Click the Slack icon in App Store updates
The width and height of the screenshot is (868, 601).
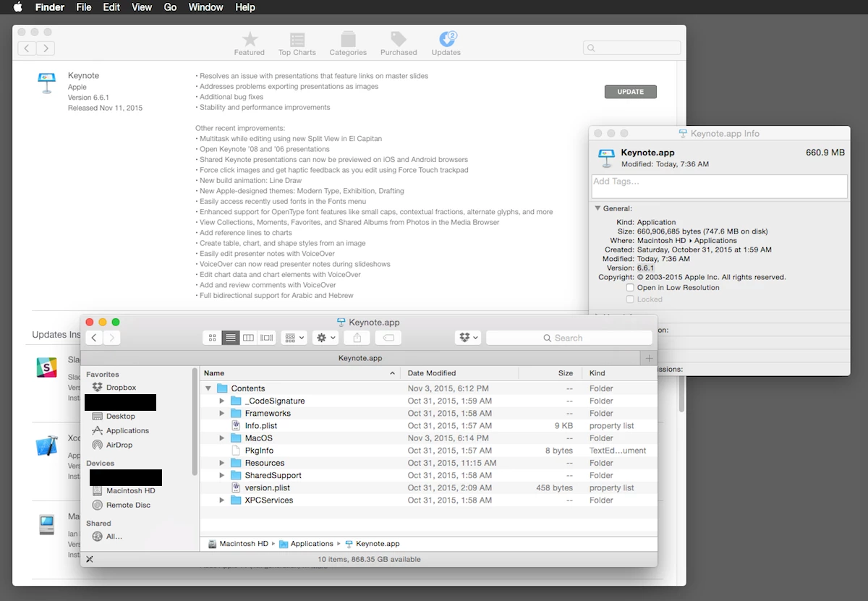(47, 367)
